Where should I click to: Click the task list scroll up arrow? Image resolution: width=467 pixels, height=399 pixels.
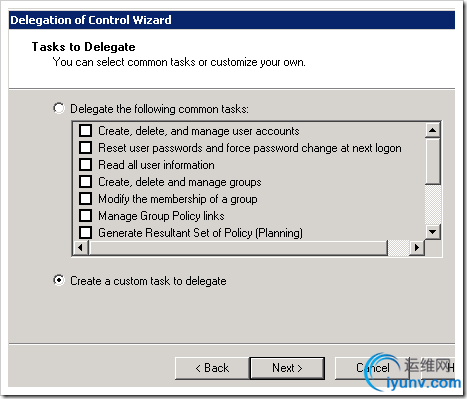click(433, 130)
